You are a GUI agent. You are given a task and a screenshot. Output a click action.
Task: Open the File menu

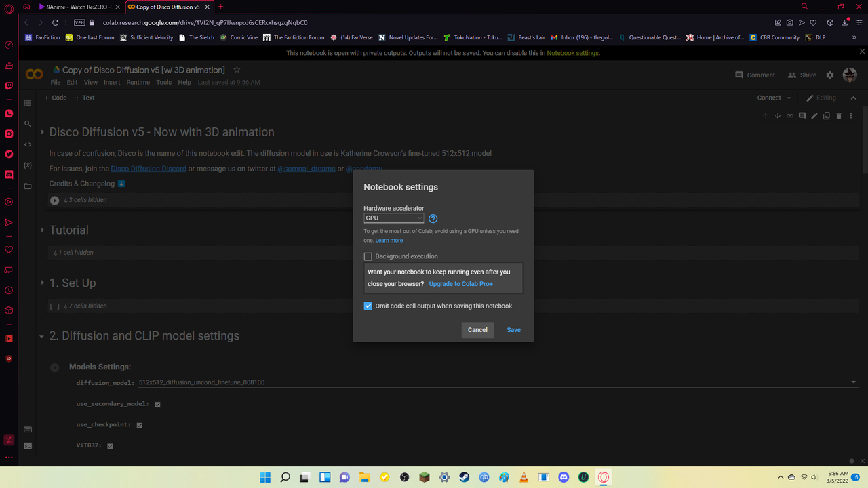(x=56, y=82)
